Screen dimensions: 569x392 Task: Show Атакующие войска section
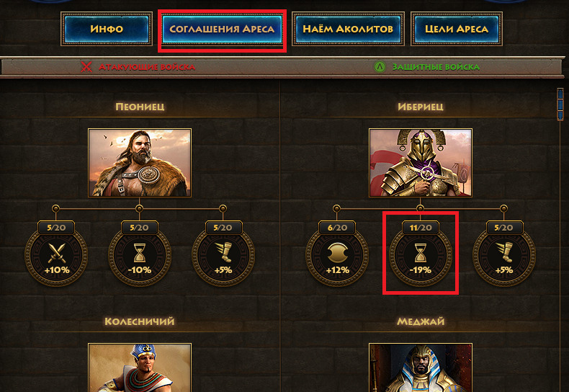pos(147,67)
